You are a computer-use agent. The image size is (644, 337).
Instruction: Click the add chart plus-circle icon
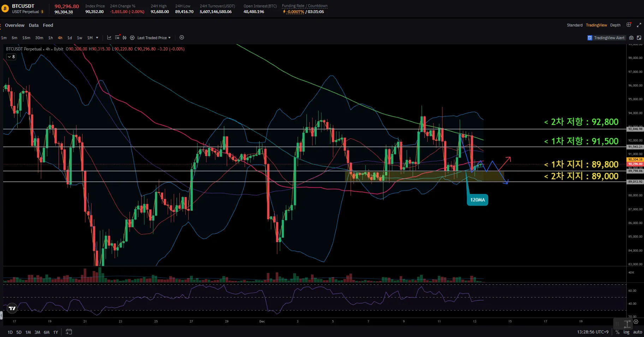(182, 38)
